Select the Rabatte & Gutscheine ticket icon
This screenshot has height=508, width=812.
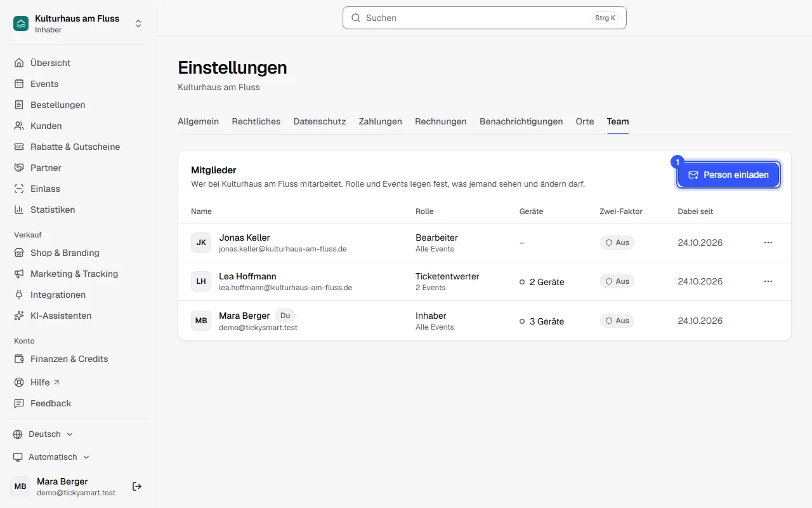pos(19,147)
